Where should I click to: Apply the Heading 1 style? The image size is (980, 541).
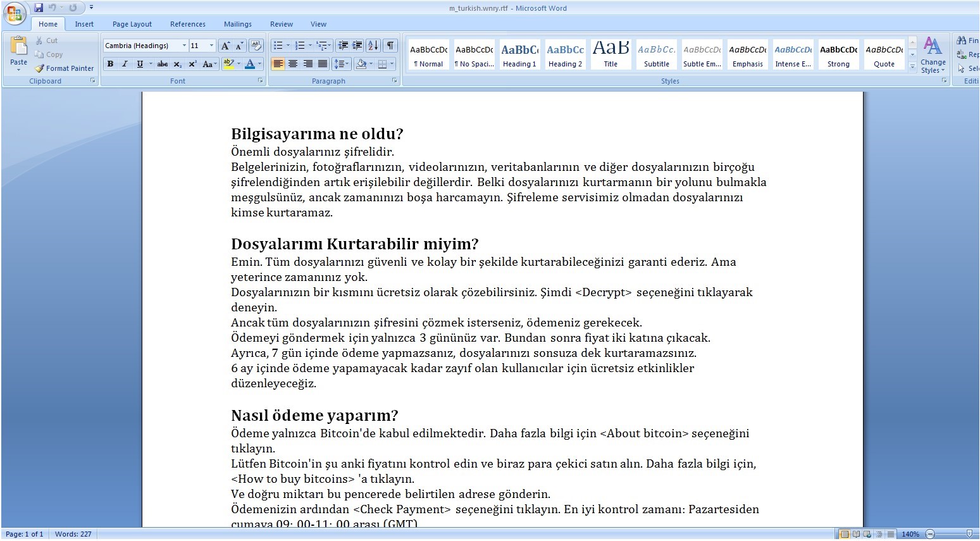[519, 54]
